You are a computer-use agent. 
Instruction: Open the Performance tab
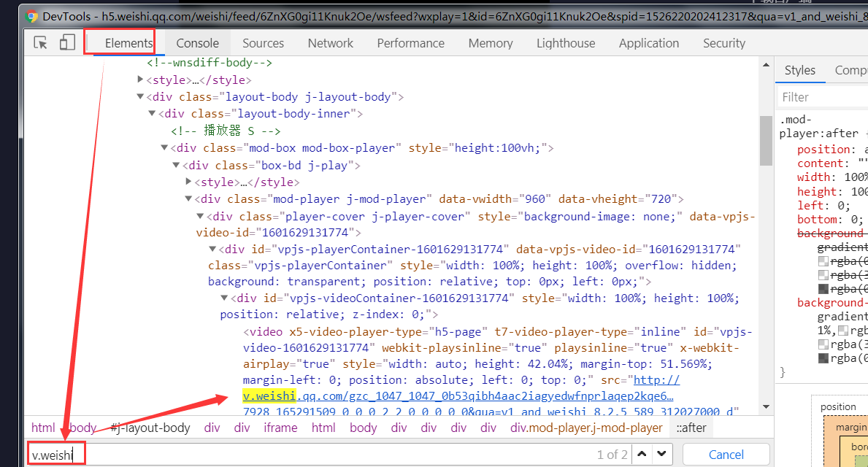click(x=411, y=43)
